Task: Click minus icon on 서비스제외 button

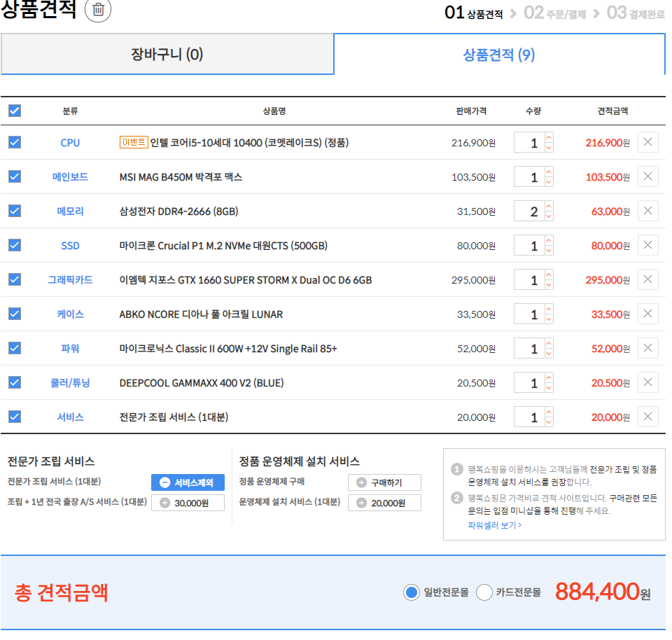Action: pos(164,482)
